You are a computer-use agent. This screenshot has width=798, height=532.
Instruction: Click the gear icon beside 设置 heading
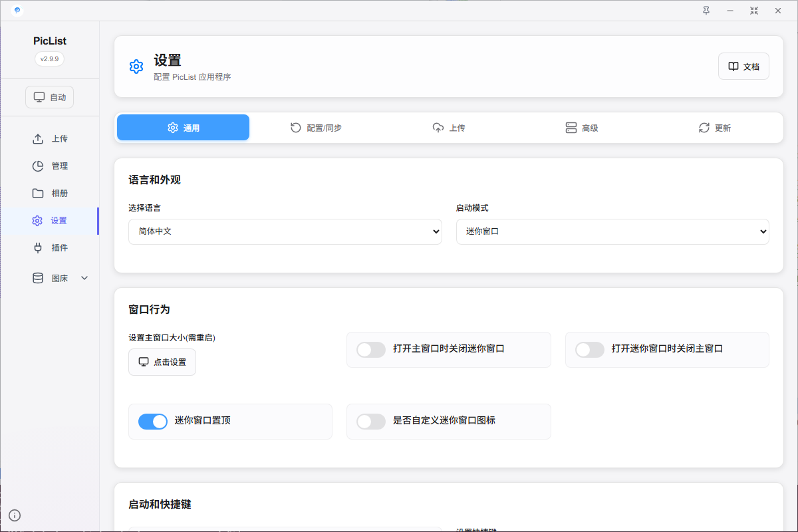coord(136,66)
